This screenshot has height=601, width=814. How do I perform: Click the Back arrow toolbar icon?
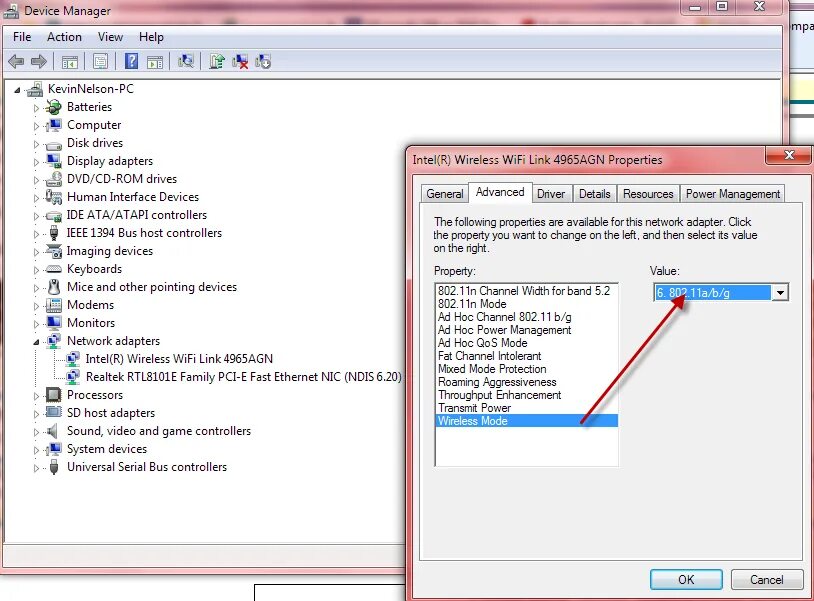pos(17,62)
